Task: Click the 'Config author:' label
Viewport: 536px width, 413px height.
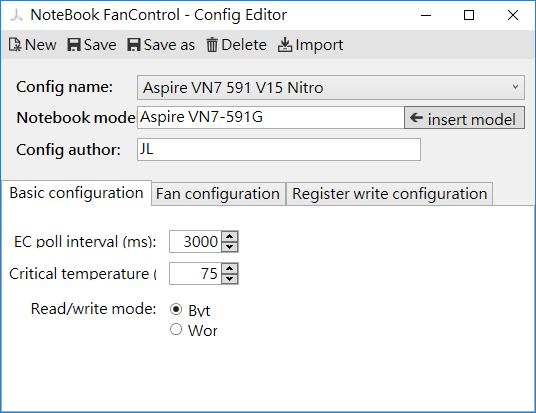Action: [x=68, y=150]
